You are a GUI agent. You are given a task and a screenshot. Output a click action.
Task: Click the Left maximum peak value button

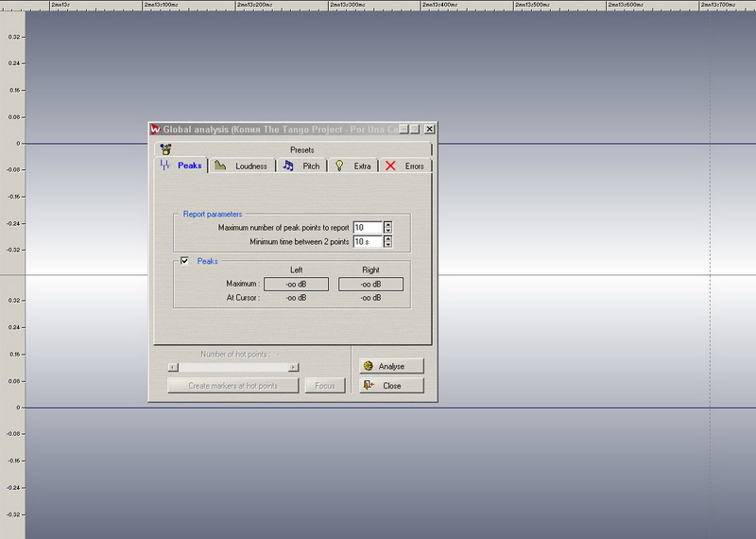click(296, 285)
